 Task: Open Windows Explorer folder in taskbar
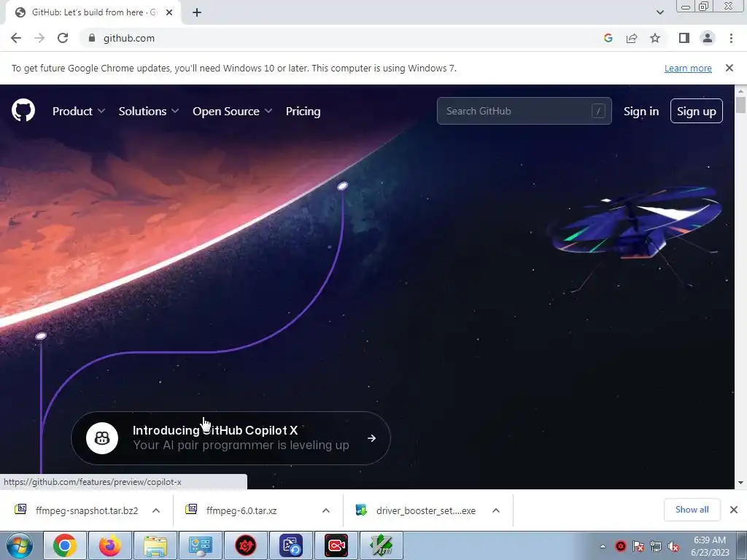(x=155, y=545)
